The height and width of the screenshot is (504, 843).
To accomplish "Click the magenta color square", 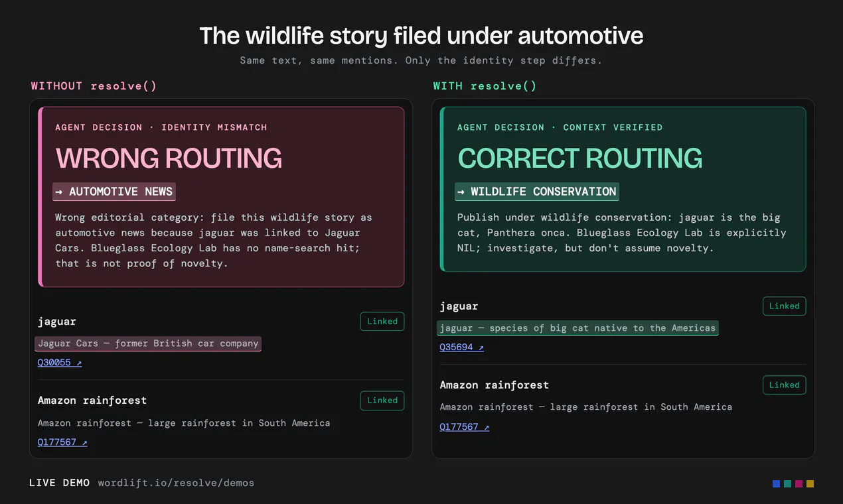I will (799, 484).
